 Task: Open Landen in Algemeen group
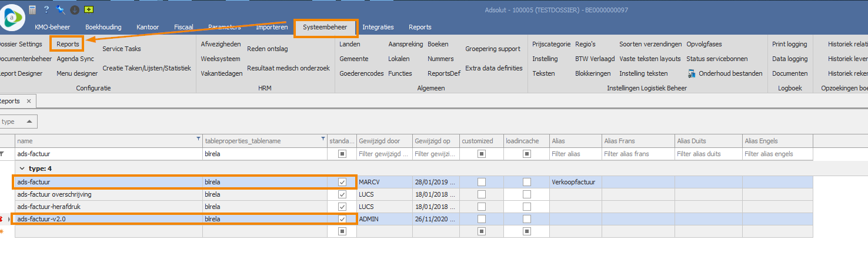pyautogui.click(x=350, y=44)
